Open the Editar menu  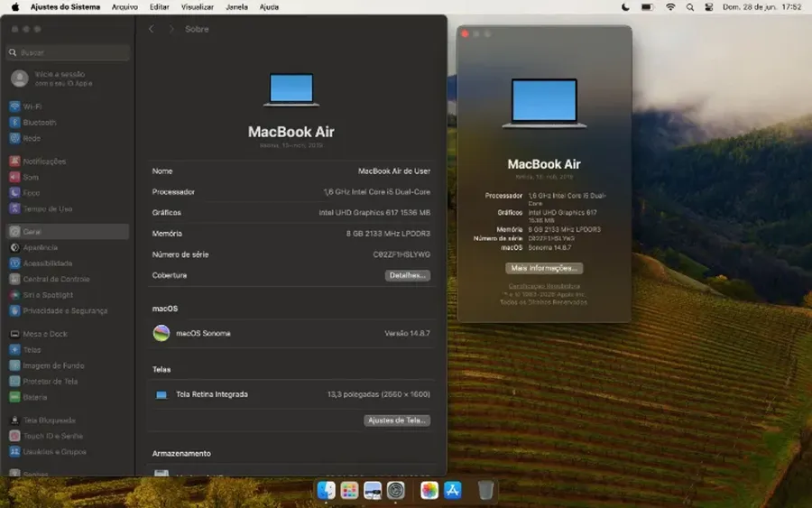tap(160, 6)
